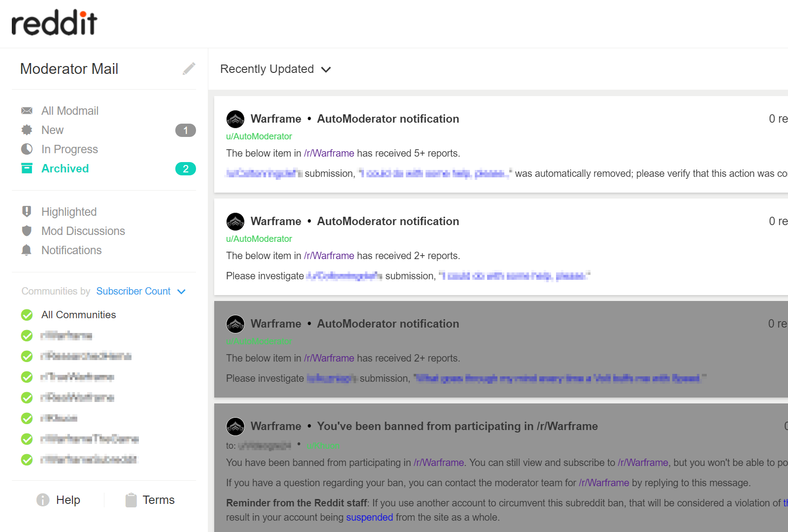Click Warframe avatar on 5+ reports message
788x532 pixels.
tap(235, 119)
